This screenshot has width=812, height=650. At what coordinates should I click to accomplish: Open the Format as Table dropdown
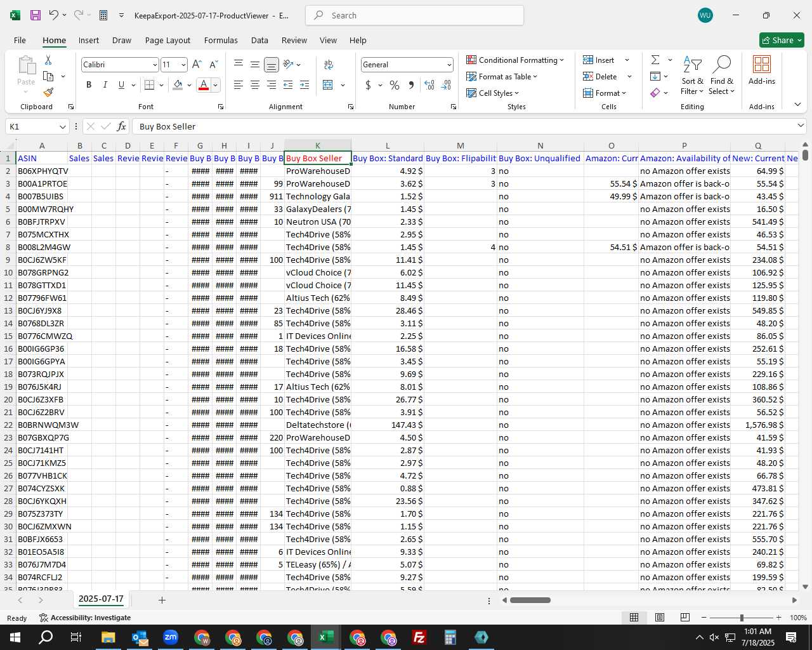pyautogui.click(x=502, y=76)
